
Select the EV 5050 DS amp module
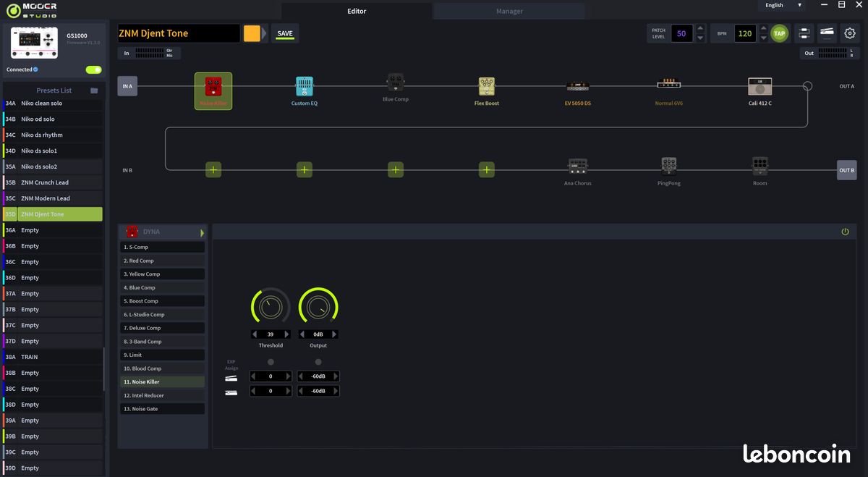tap(577, 86)
